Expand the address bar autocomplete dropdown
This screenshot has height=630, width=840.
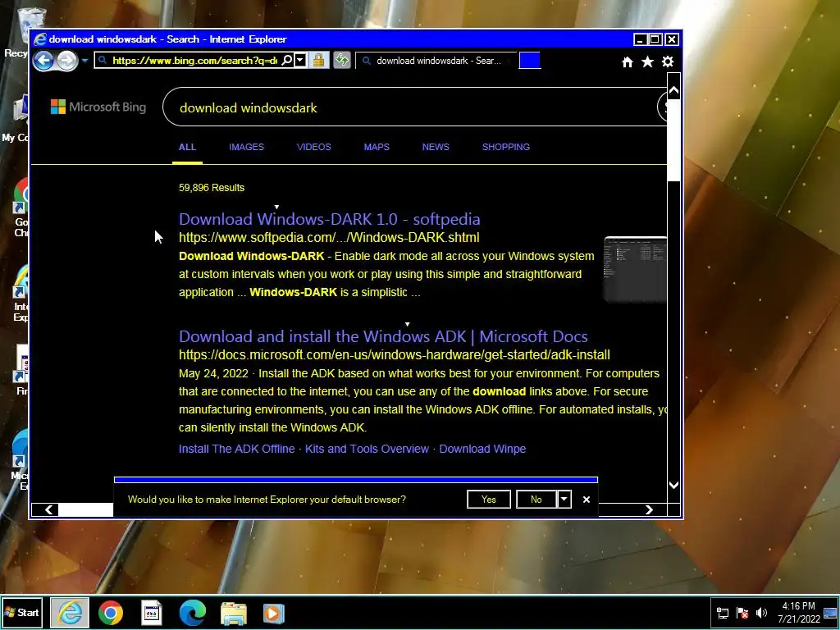pyautogui.click(x=300, y=60)
